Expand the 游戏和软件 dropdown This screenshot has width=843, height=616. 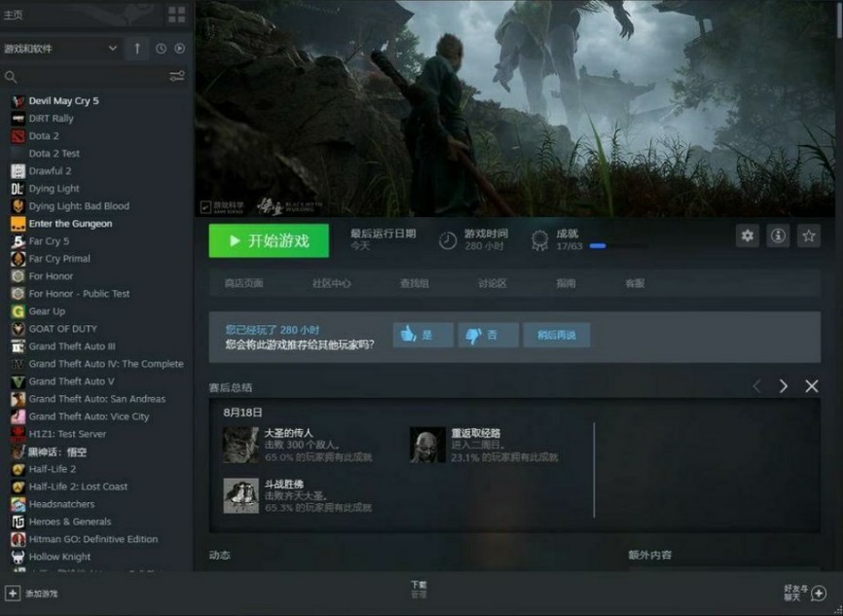[x=113, y=49]
